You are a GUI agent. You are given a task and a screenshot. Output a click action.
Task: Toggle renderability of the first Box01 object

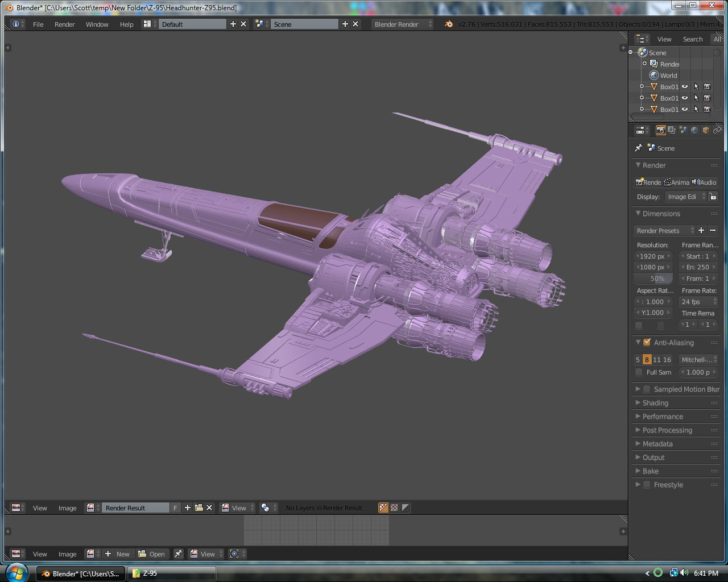click(x=707, y=86)
